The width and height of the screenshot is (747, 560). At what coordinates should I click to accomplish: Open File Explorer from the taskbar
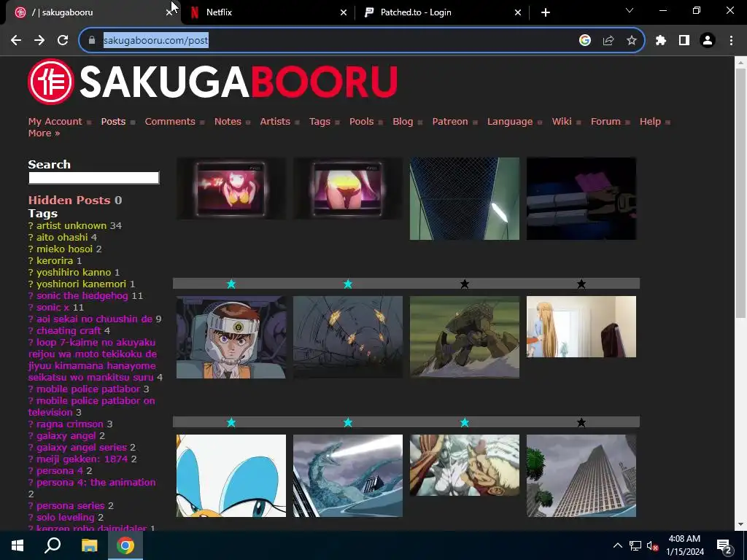(x=89, y=545)
